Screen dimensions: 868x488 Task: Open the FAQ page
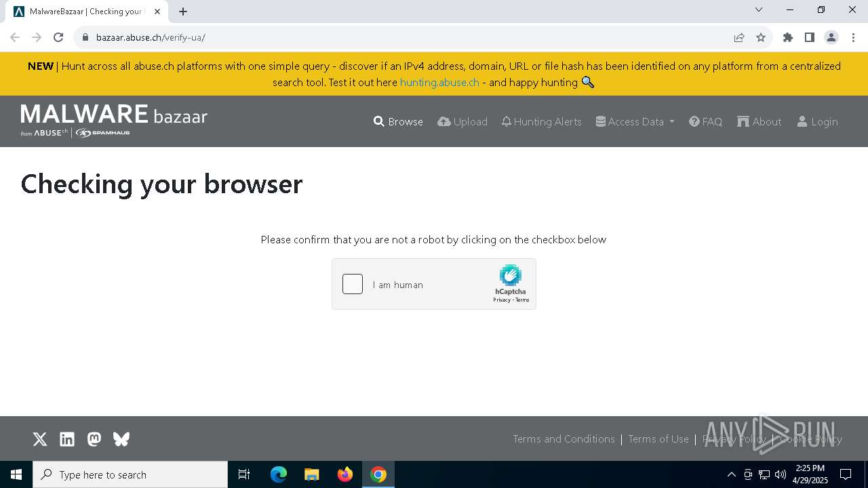tap(705, 121)
